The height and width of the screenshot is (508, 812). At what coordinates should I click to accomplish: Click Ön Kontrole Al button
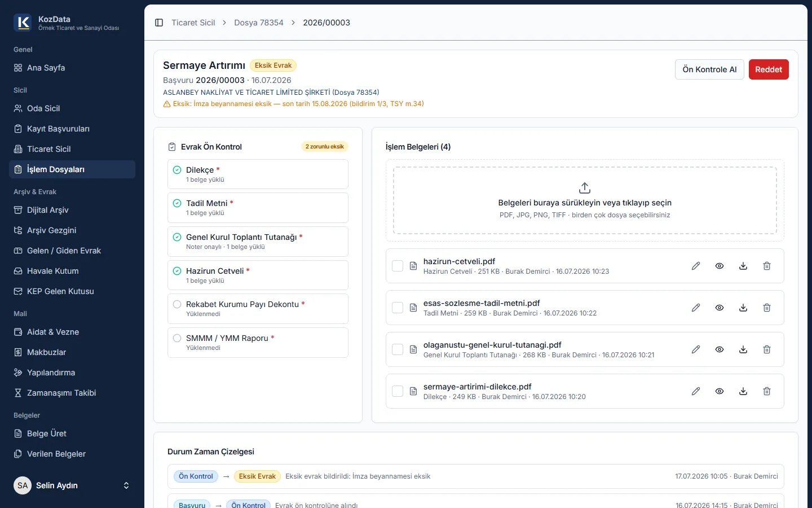[x=709, y=69]
